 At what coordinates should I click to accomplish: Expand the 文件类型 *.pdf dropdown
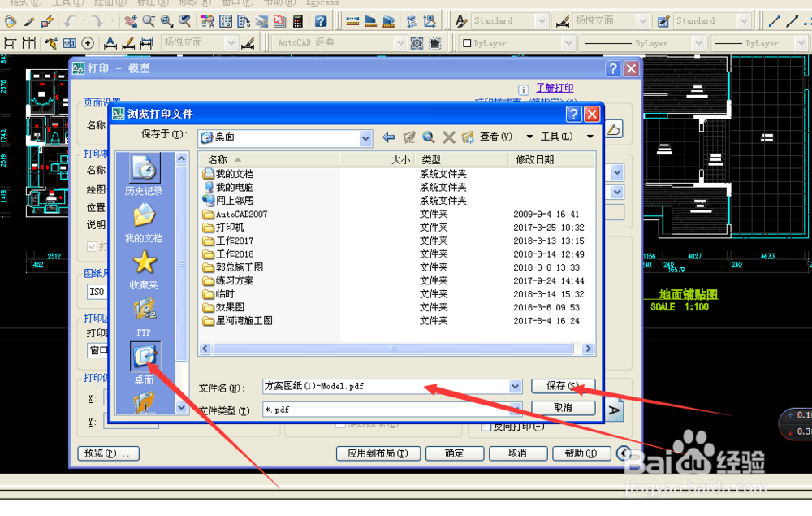515,408
